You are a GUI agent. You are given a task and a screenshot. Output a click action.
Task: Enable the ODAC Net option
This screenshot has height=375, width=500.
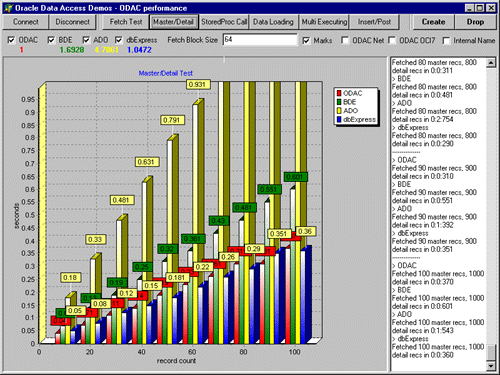tap(345, 40)
